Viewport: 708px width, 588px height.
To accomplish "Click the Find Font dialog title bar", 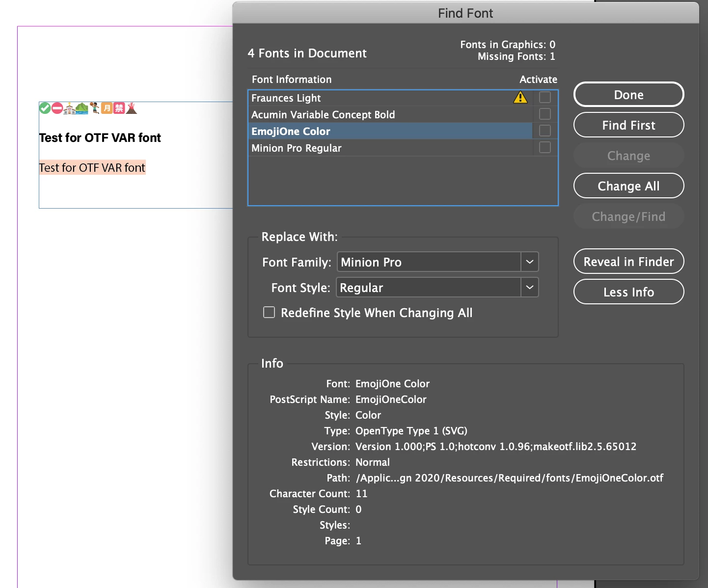I will point(465,13).
